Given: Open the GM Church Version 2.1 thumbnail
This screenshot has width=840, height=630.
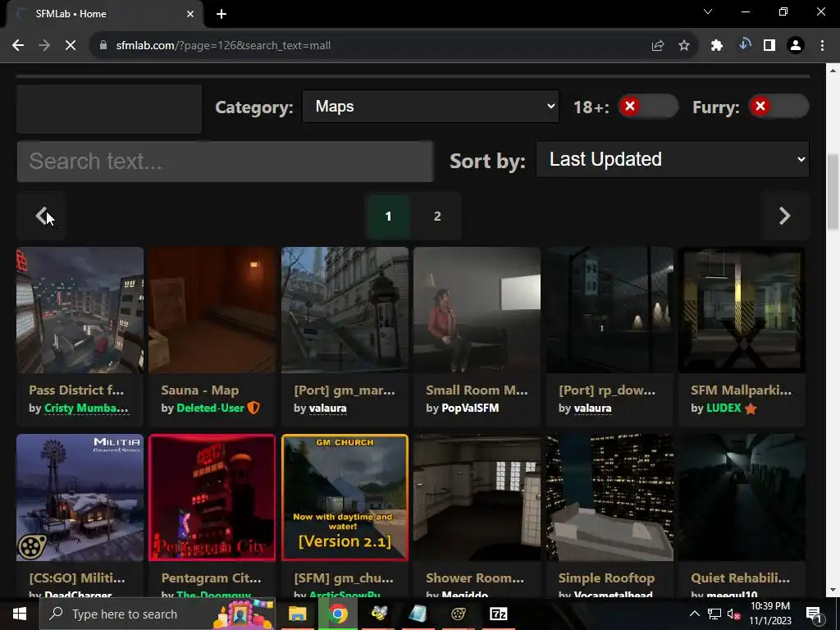Looking at the screenshot, I should [x=345, y=498].
